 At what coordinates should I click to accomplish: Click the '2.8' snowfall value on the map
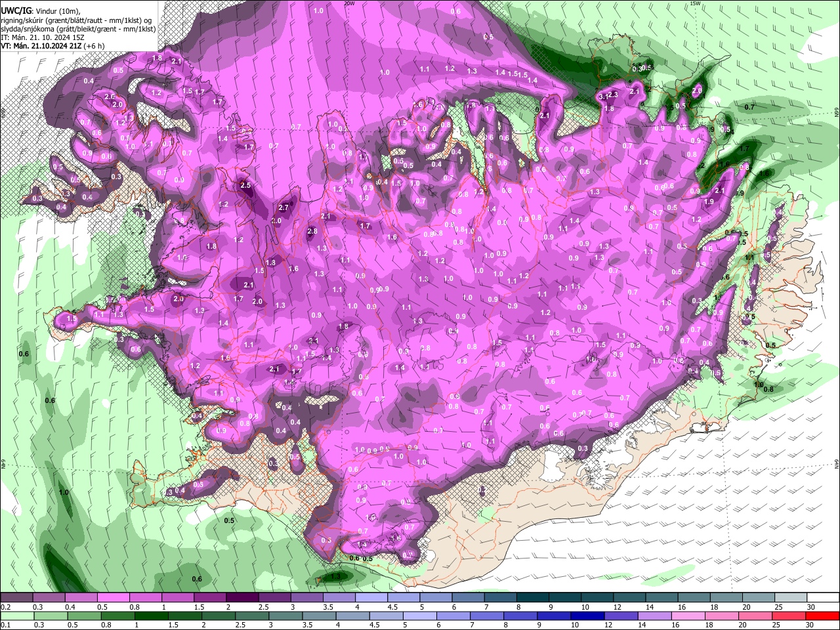point(312,231)
